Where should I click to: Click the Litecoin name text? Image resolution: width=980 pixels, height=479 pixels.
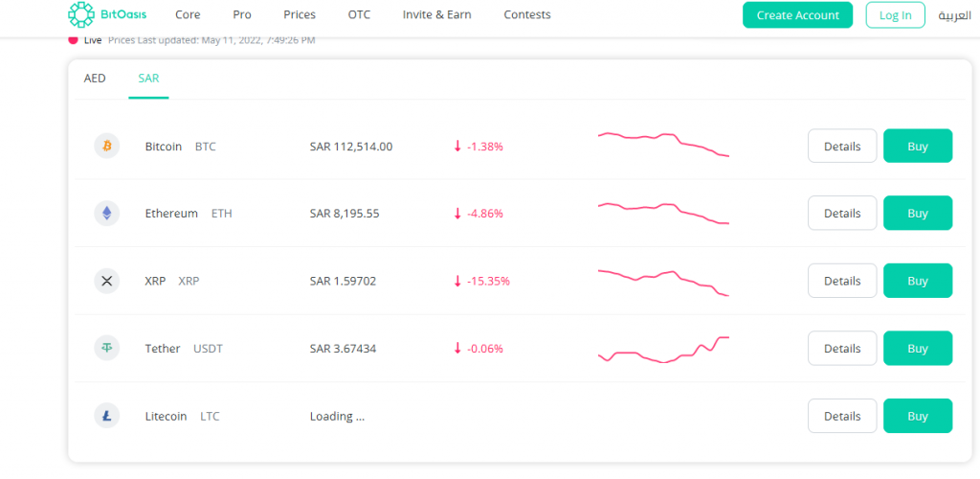click(x=166, y=416)
